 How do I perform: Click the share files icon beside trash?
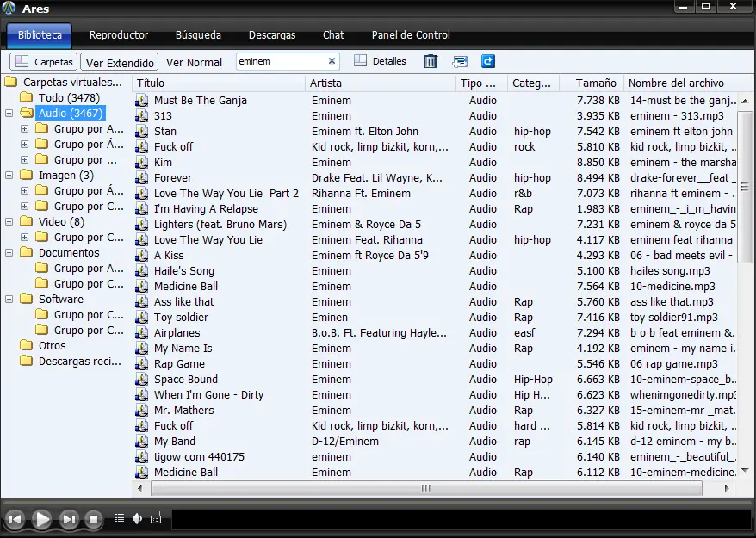(x=460, y=61)
